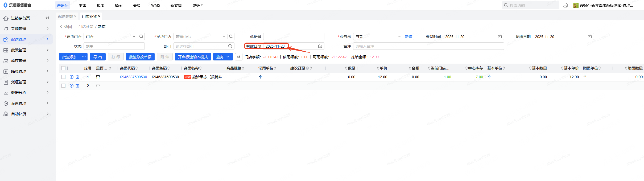Click the user avatar thumbnail

[576, 5]
